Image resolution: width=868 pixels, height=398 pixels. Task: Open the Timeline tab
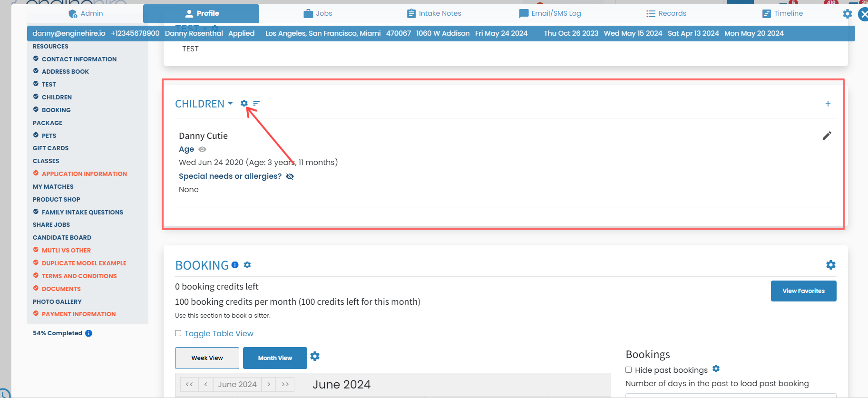(x=782, y=13)
